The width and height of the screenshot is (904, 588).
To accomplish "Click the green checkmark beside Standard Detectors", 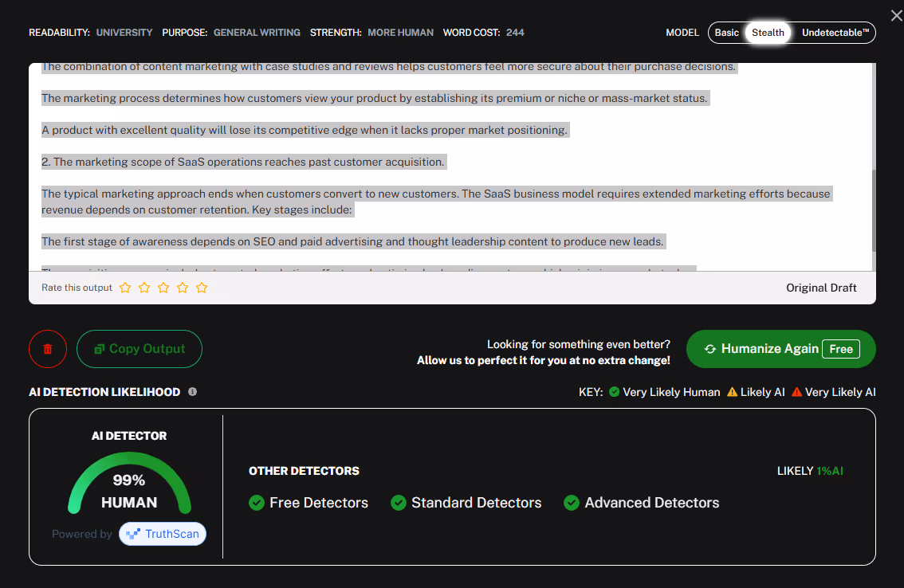I will pos(398,503).
